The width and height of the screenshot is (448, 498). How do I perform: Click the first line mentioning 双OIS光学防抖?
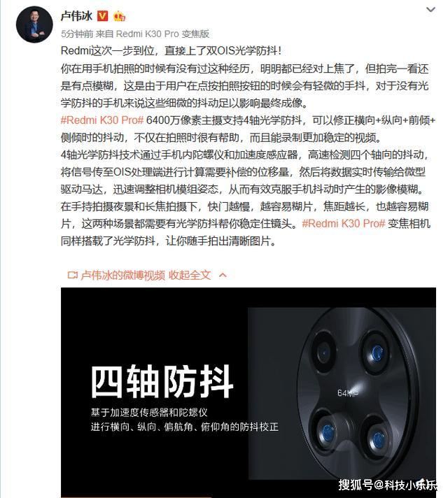[171, 51]
